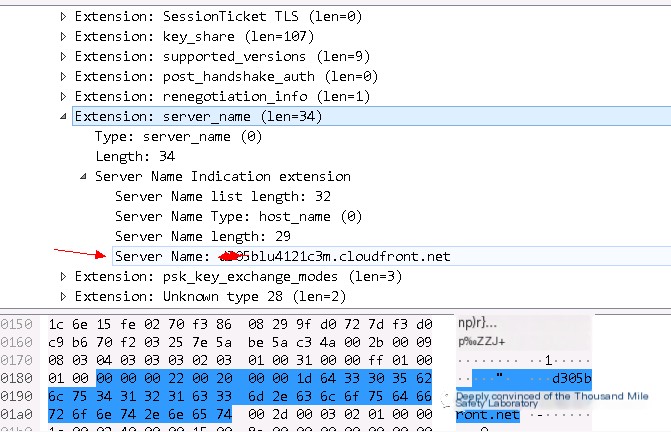Expand the renegotiation_info extension node
The height and width of the screenshot is (432, 671).
tap(63, 97)
